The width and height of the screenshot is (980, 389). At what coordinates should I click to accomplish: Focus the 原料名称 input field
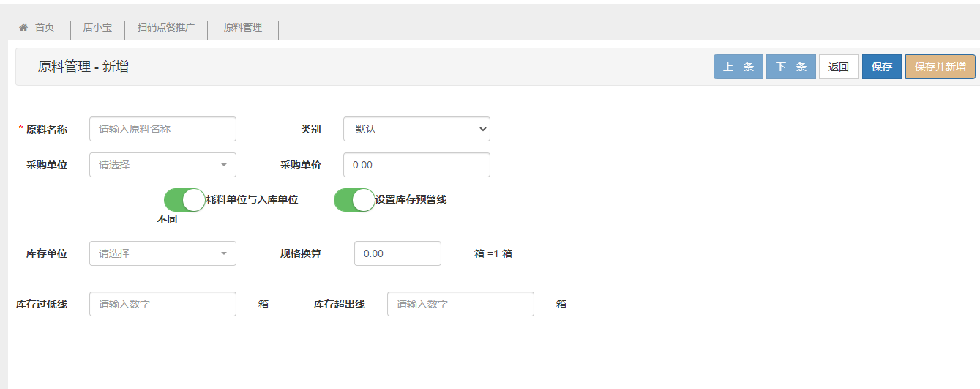[x=162, y=129]
